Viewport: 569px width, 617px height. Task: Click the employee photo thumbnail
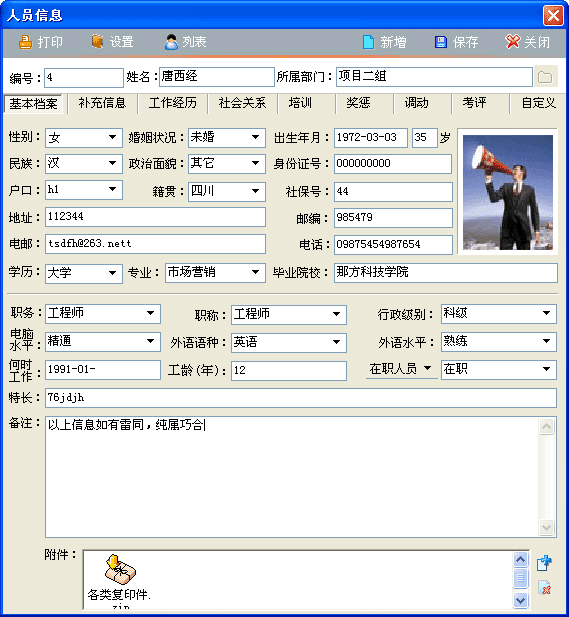coord(508,192)
